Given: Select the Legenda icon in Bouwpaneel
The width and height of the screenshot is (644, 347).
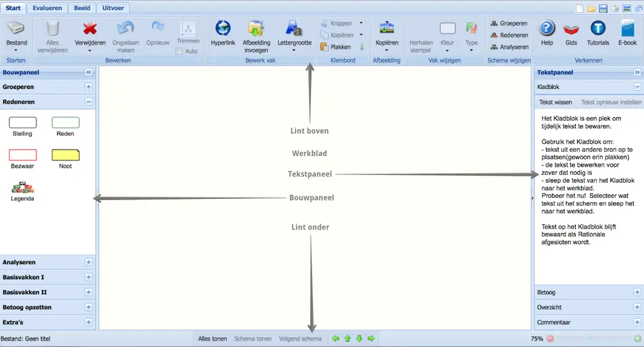Looking at the screenshot, I should pyautogui.click(x=23, y=187).
